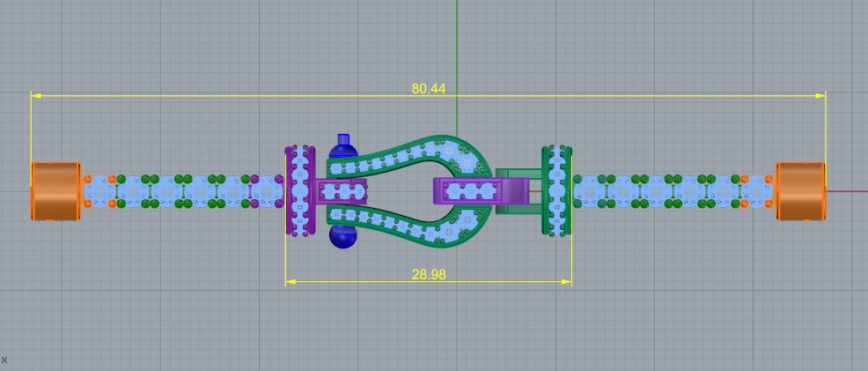Select the 28.98 dimension text

pyautogui.click(x=429, y=275)
